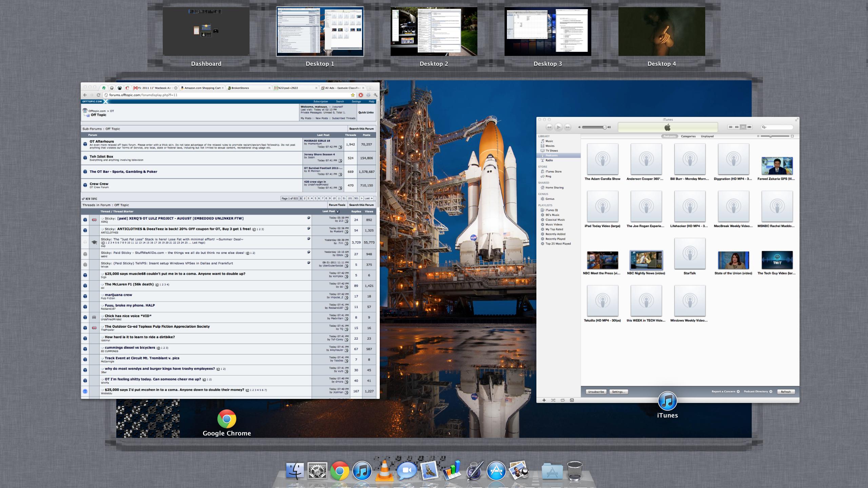Click the add playlist plus icon

tap(544, 400)
